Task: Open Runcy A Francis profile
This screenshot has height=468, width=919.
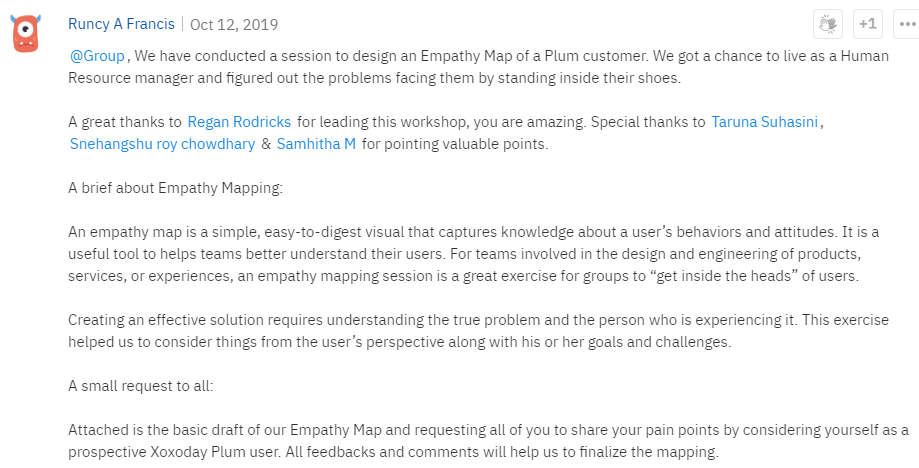Action: [x=121, y=24]
